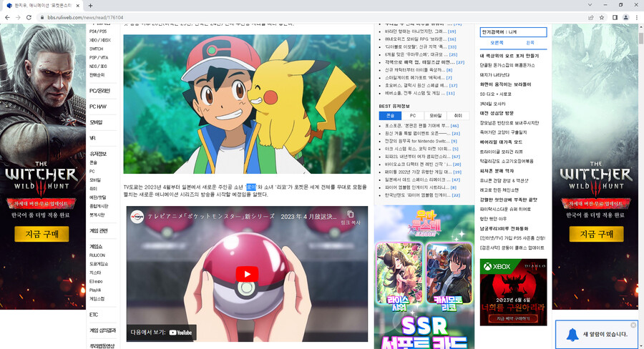The image size is (644, 349).
Task: Play the embedded YouTube video
Action: [x=247, y=274]
